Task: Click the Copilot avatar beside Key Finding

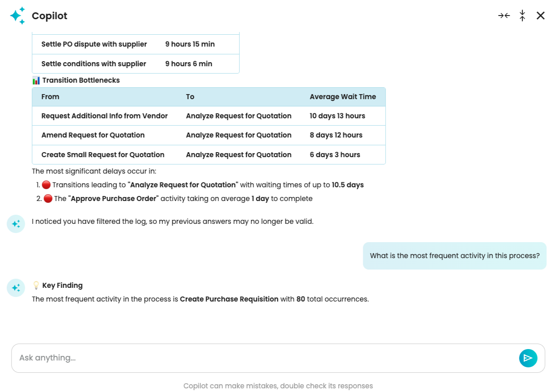Action: 16,288
